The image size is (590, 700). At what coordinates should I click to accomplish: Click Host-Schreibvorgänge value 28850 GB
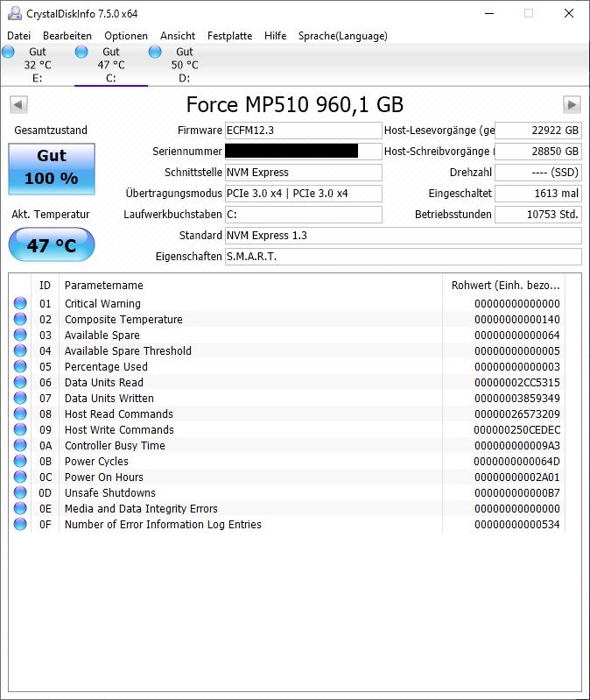pos(538,152)
